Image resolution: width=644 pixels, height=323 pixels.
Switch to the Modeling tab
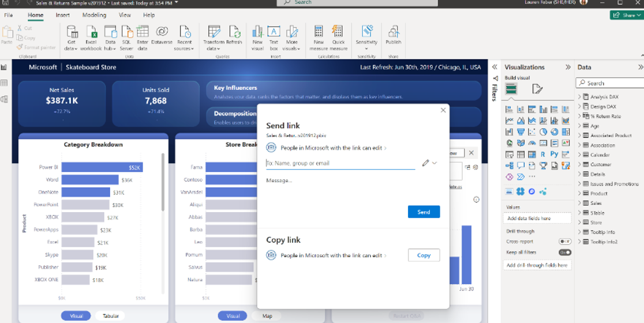[x=94, y=15]
